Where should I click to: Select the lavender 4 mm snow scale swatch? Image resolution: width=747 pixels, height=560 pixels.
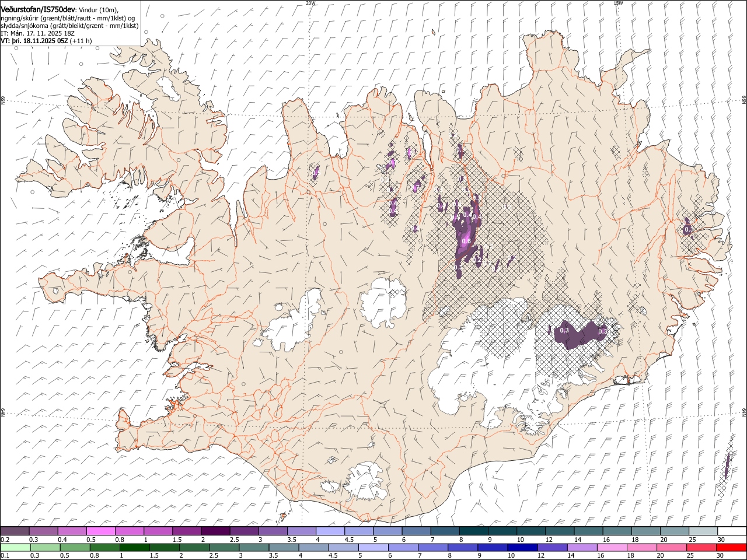(330, 531)
